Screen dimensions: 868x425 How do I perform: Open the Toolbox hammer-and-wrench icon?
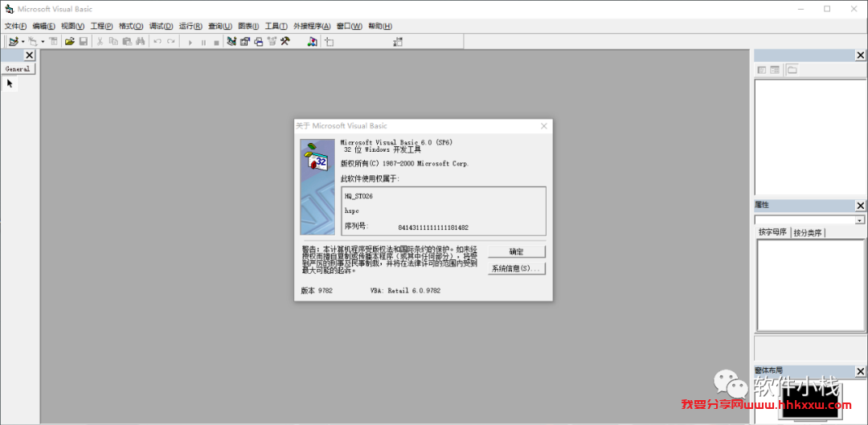(x=285, y=42)
